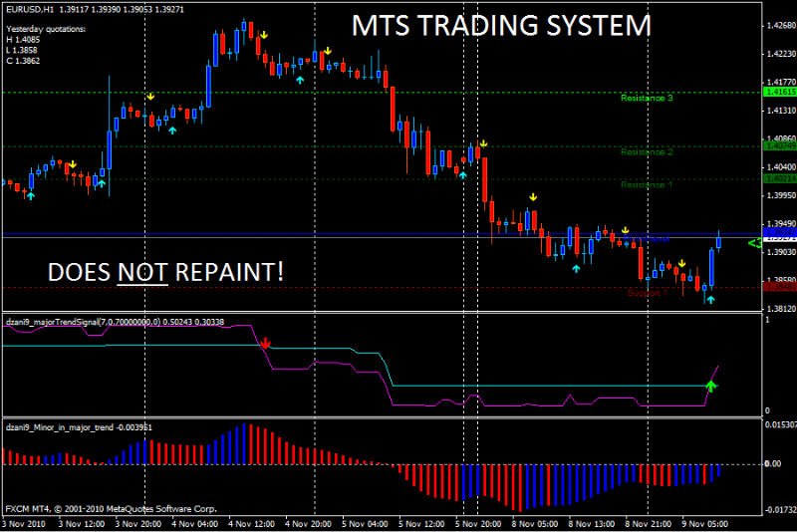Click the '5 Nov 04:00' time axis label

pyautogui.click(x=365, y=524)
